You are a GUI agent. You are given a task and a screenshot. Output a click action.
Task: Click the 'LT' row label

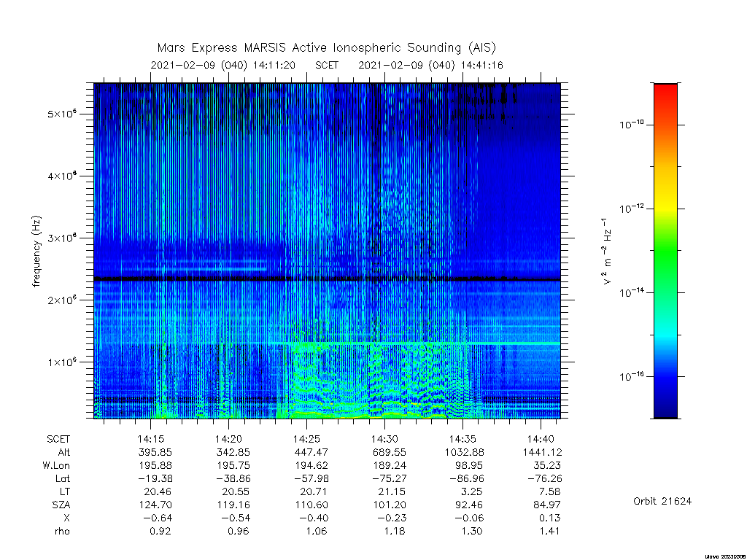(65, 491)
